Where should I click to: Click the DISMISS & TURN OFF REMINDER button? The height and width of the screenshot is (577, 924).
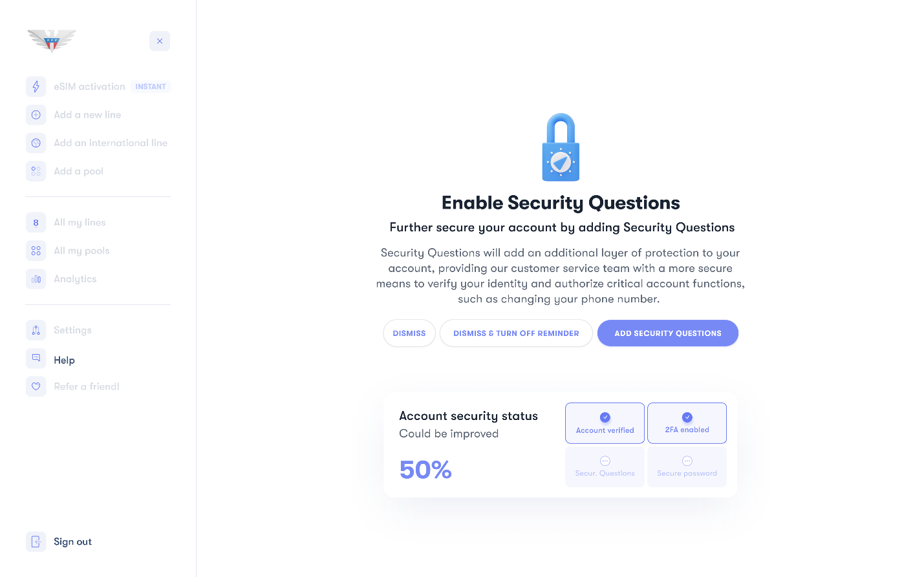point(515,333)
